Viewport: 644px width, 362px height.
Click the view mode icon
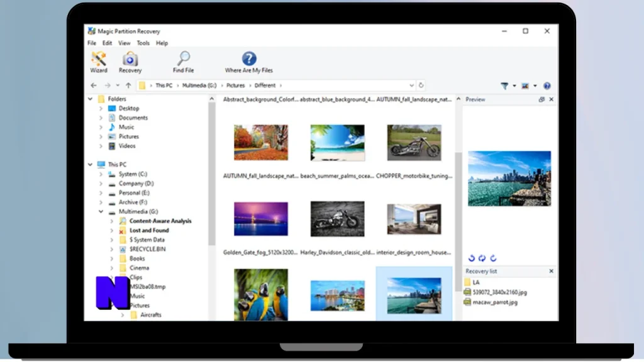click(x=525, y=85)
